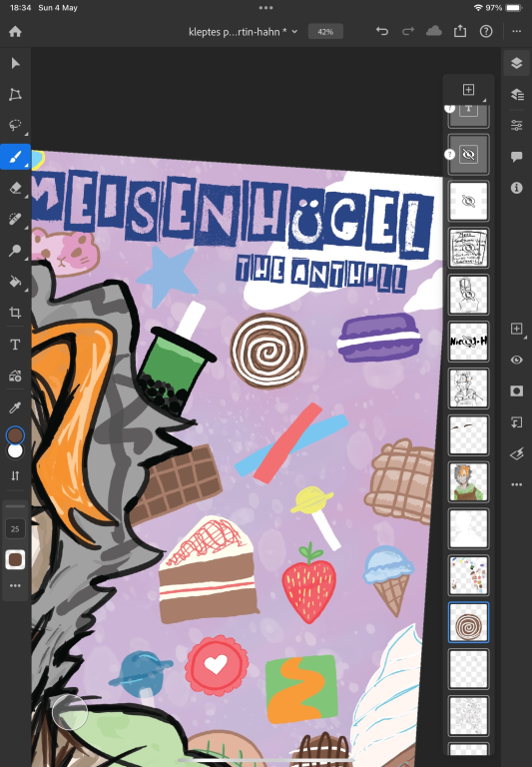
Task: Select the hidden figure outline sketch layer
Action: coord(468,295)
